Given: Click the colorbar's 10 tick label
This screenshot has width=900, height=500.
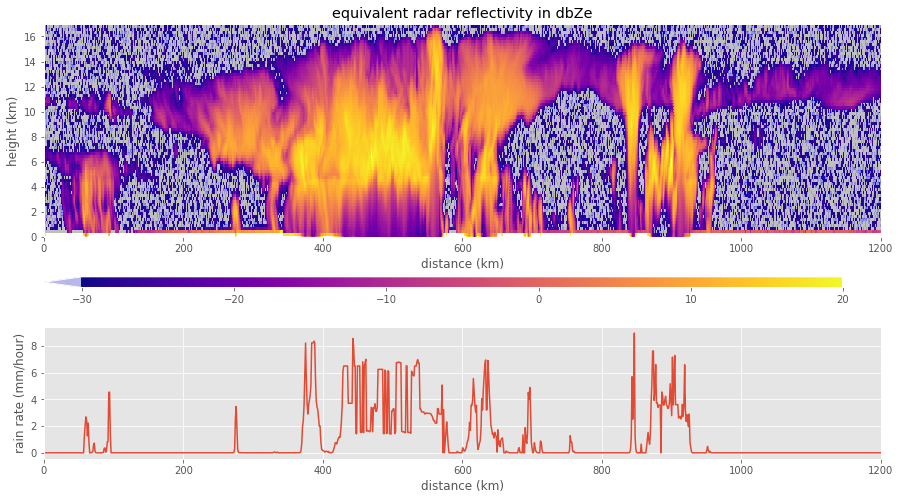Looking at the screenshot, I should pos(690,298).
